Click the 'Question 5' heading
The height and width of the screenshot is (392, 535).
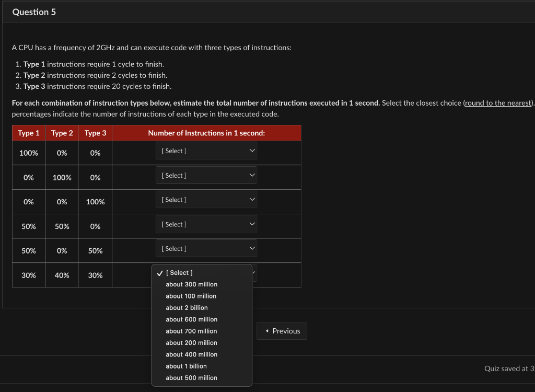(34, 12)
